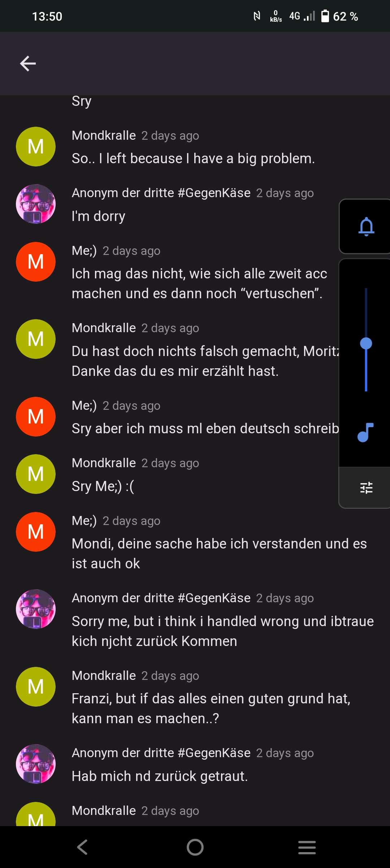
Task: Open recent apps via three-line navigation button
Action: click(x=307, y=847)
